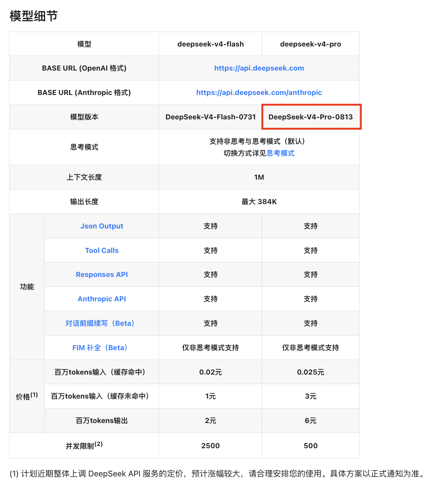Click the BASE URL (OpenAI 格式) label

[x=84, y=68]
